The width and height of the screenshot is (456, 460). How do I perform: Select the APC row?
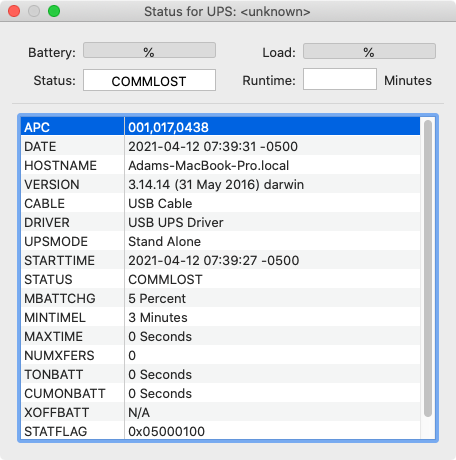pyautogui.click(x=220, y=127)
